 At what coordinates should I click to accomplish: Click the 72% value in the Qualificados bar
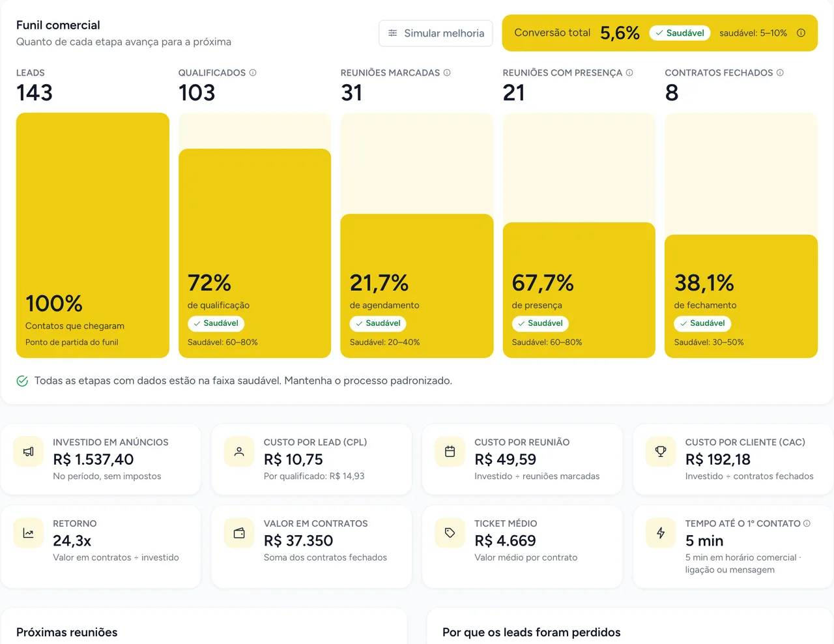tap(209, 283)
